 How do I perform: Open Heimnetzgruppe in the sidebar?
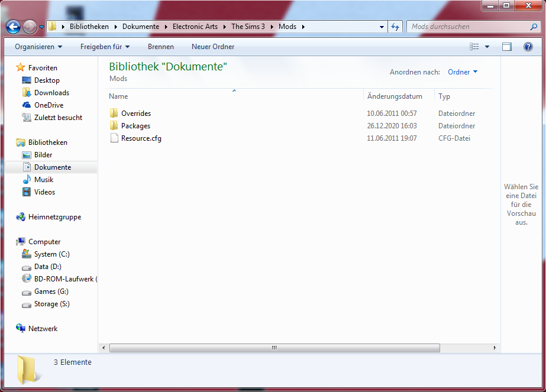click(54, 217)
